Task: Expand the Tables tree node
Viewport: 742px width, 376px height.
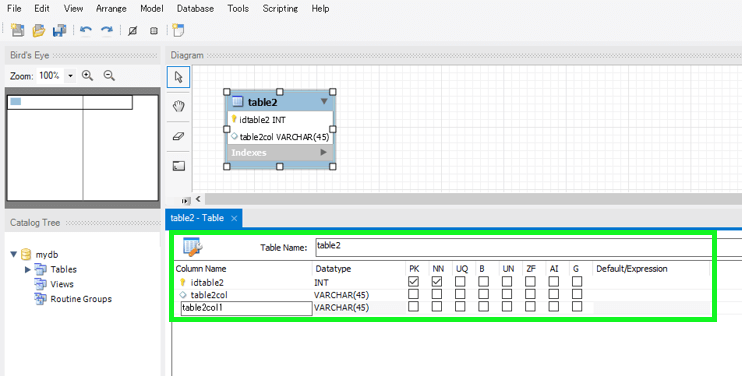Action: click(27, 270)
